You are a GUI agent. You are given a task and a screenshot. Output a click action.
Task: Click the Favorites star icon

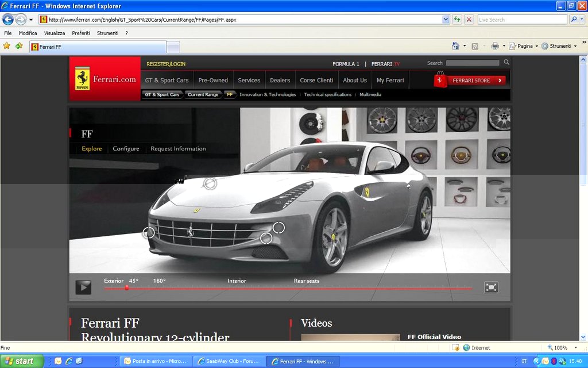click(x=7, y=46)
